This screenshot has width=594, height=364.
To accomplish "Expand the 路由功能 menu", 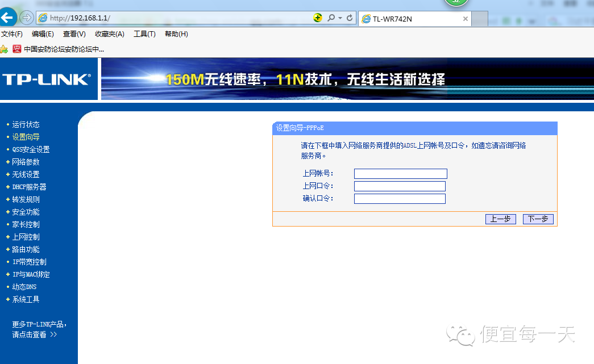I will [26, 249].
